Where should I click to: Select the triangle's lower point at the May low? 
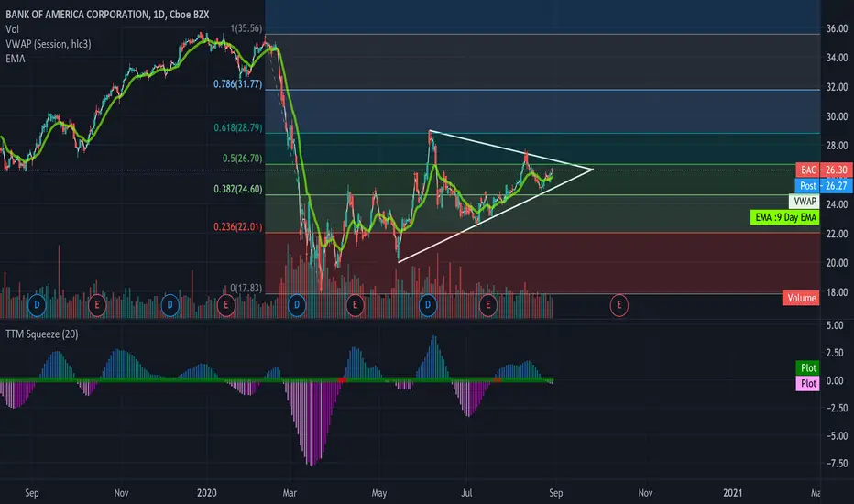pos(399,262)
